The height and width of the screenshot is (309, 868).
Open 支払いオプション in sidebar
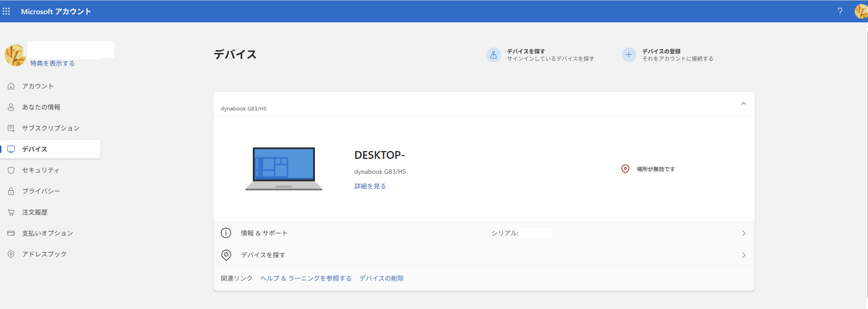click(x=50, y=233)
